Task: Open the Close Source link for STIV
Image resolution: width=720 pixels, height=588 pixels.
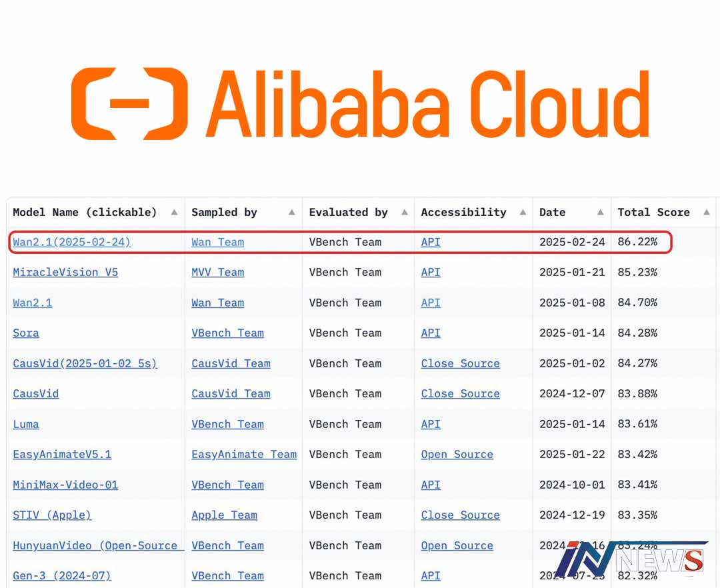Action: click(x=460, y=515)
